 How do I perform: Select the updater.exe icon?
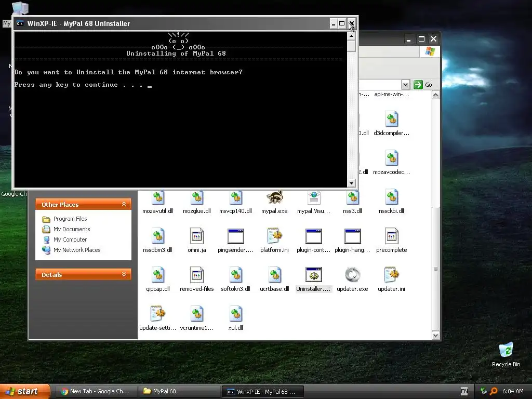[x=353, y=275]
